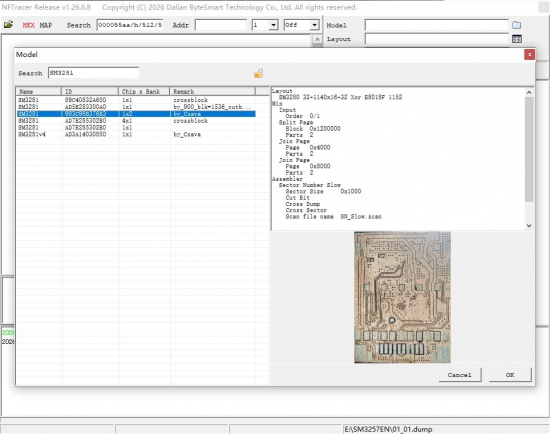This screenshot has height=434, width=550.
Task: Open layout editor icon beside Layout field
Action: click(x=516, y=39)
